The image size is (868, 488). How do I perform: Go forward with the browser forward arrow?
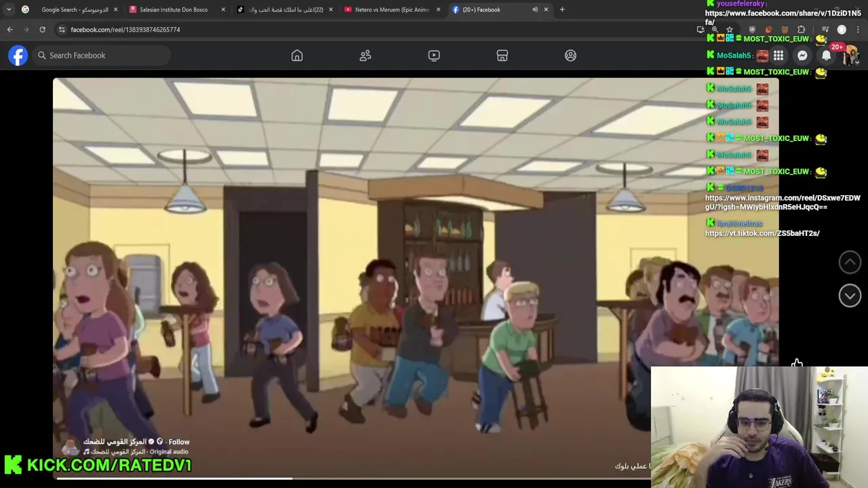(x=26, y=30)
